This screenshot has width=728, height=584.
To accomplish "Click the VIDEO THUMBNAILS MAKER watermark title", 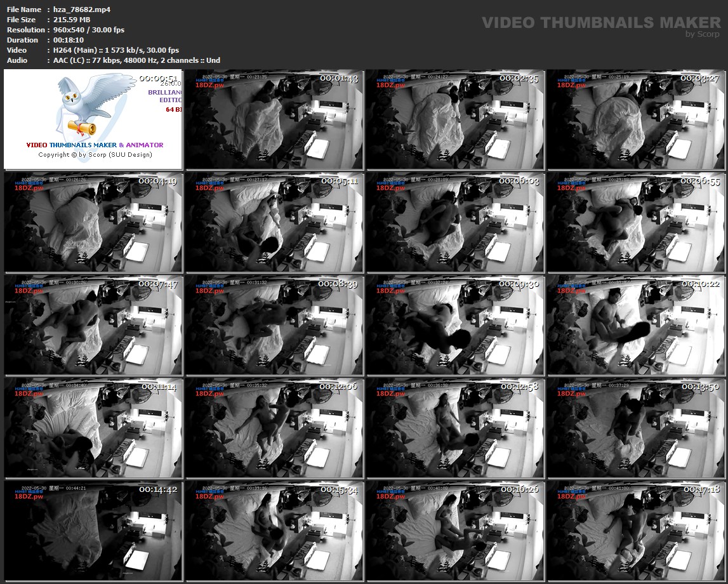I will coord(600,23).
